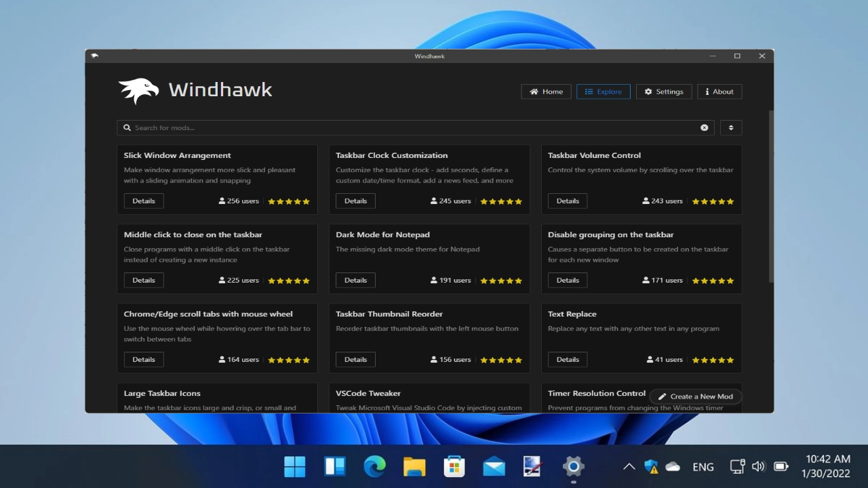868x488 pixels.
Task: Click the star rating of Text Replace
Action: point(713,360)
